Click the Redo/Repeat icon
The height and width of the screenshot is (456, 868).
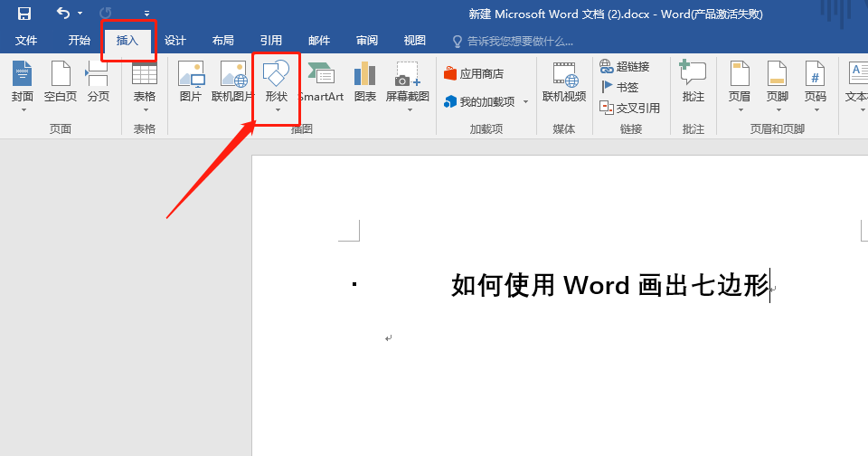coord(105,13)
